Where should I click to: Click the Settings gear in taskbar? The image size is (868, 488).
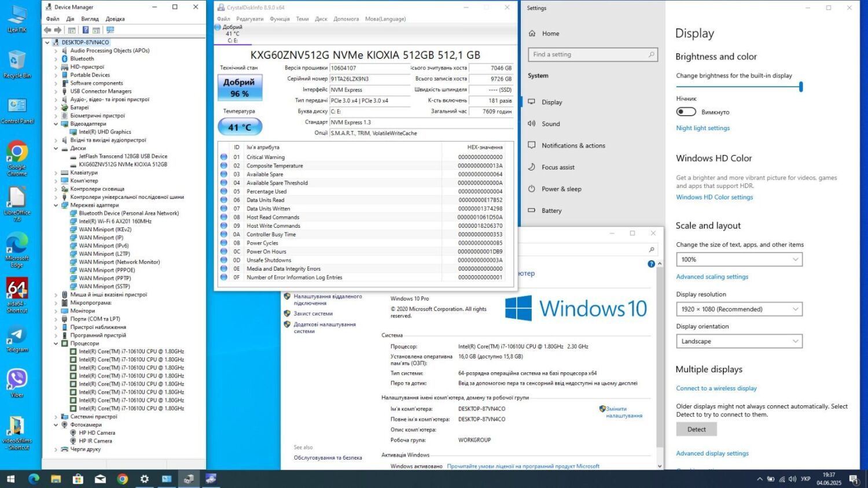coord(144,479)
